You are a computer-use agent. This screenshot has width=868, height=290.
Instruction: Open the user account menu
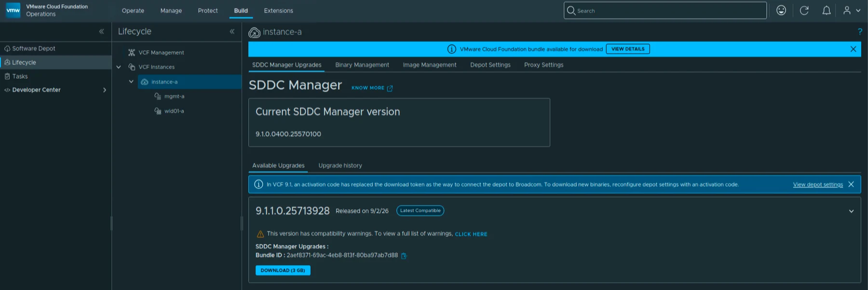(x=852, y=10)
